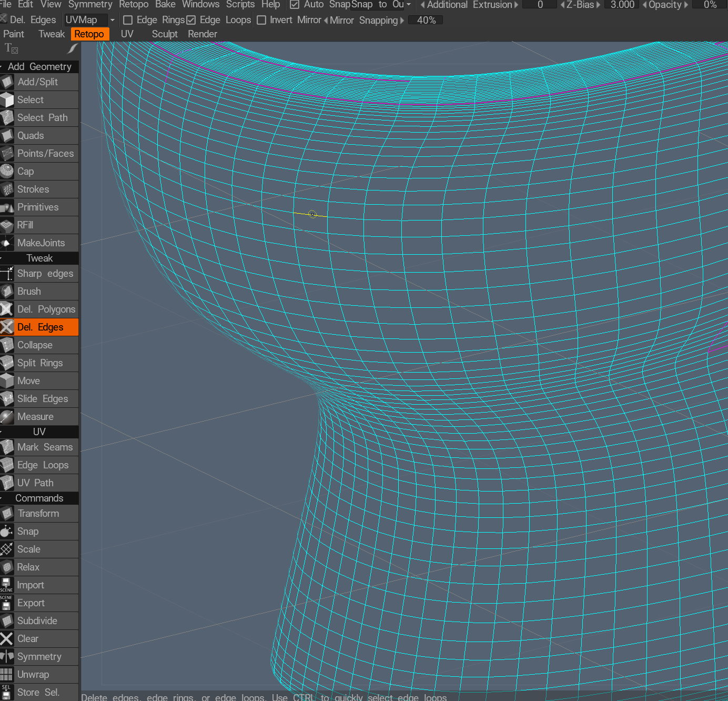This screenshot has width=728, height=701.
Task: Open the Snap to Outer dropdown arrow
Action: click(x=409, y=5)
